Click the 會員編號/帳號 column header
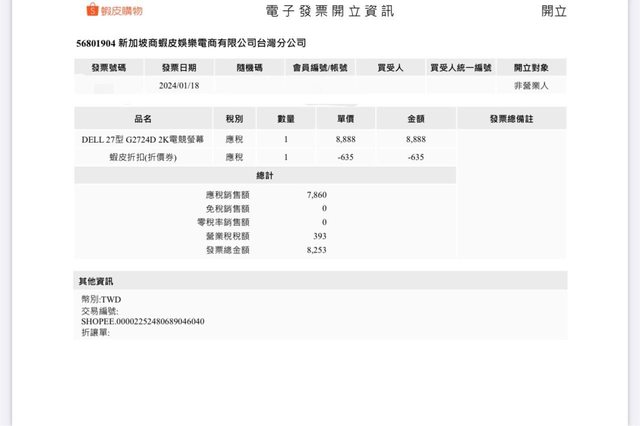The height and width of the screenshot is (426, 640). [x=319, y=68]
